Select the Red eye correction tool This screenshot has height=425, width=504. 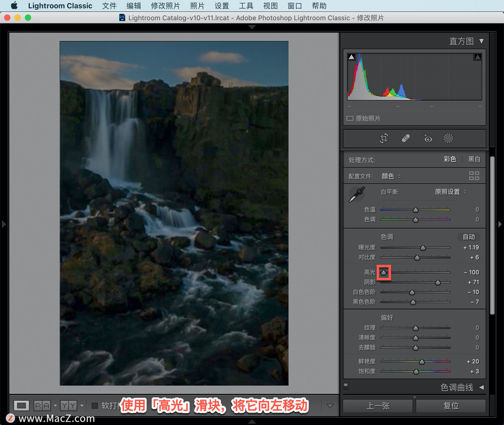428,138
